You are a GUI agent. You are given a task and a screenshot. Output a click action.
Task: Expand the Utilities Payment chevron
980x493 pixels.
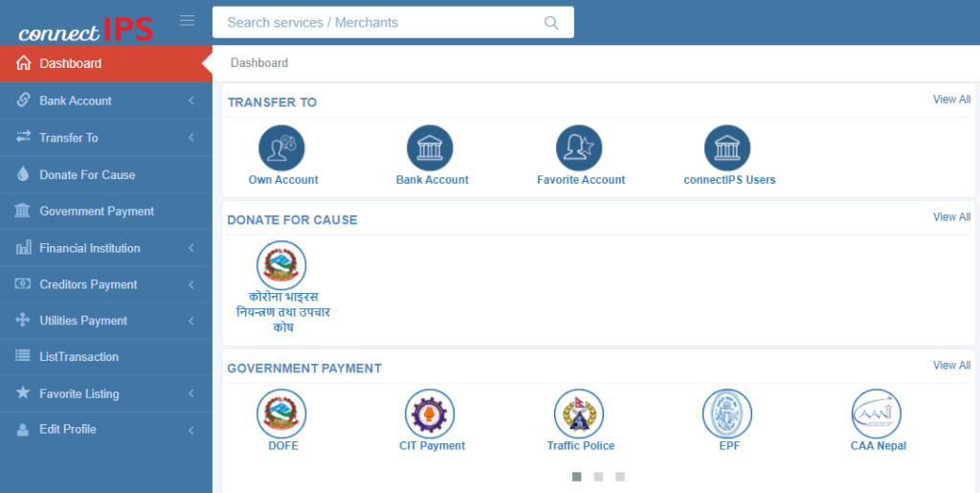click(x=191, y=321)
